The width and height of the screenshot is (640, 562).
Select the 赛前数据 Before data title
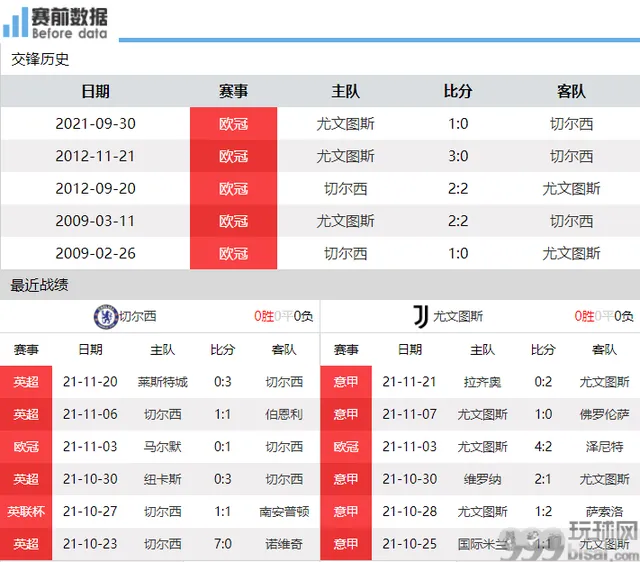[x=69, y=23]
